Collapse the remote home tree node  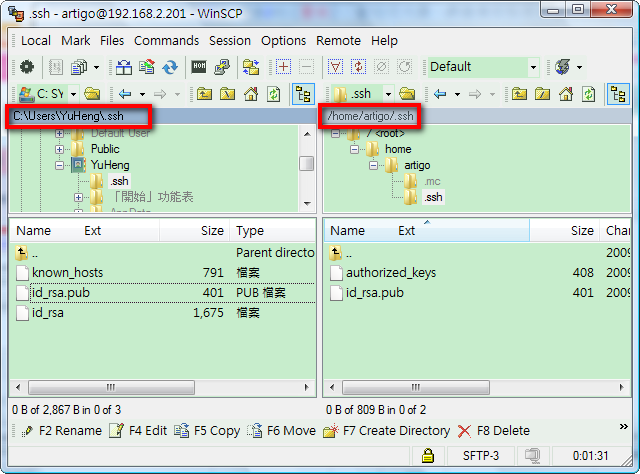354,149
